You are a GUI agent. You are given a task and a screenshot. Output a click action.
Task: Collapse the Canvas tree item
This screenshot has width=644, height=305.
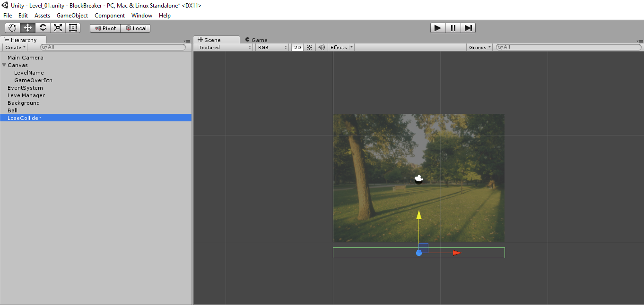pyautogui.click(x=4, y=65)
